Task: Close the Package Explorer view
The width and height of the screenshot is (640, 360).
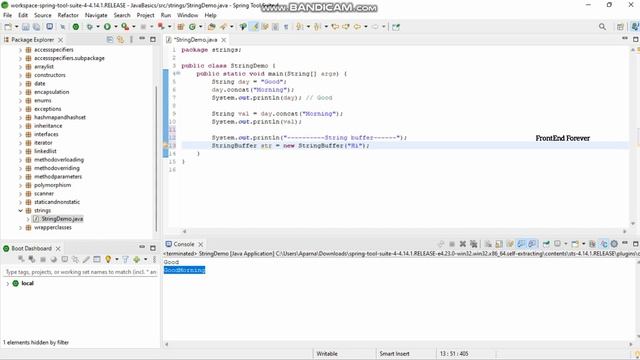Action: pos(60,40)
